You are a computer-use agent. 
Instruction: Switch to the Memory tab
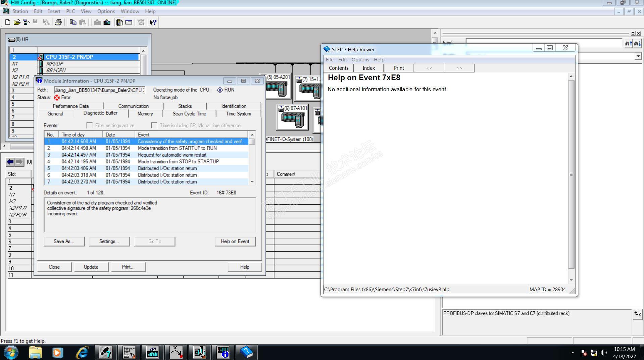[x=145, y=114]
